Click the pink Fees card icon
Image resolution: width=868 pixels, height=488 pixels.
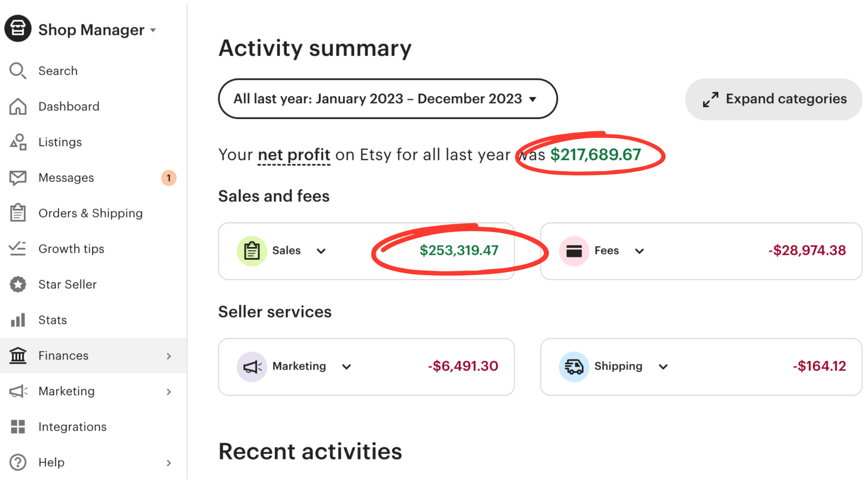pyautogui.click(x=574, y=251)
